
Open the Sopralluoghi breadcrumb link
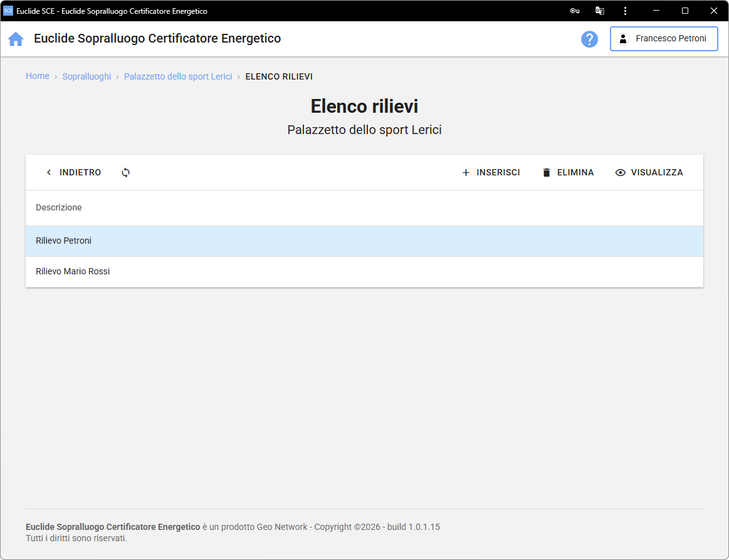coord(87,76)
